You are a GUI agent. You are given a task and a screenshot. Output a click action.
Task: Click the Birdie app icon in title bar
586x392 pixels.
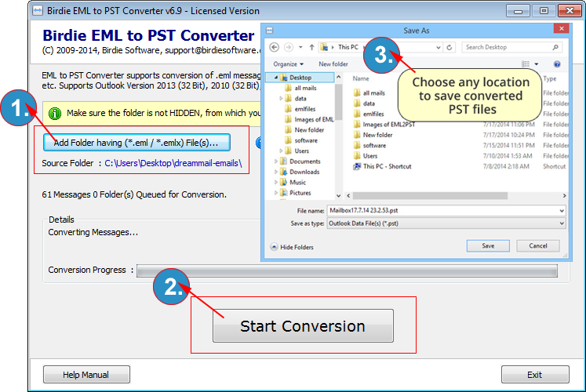click(x=38, y=10)
